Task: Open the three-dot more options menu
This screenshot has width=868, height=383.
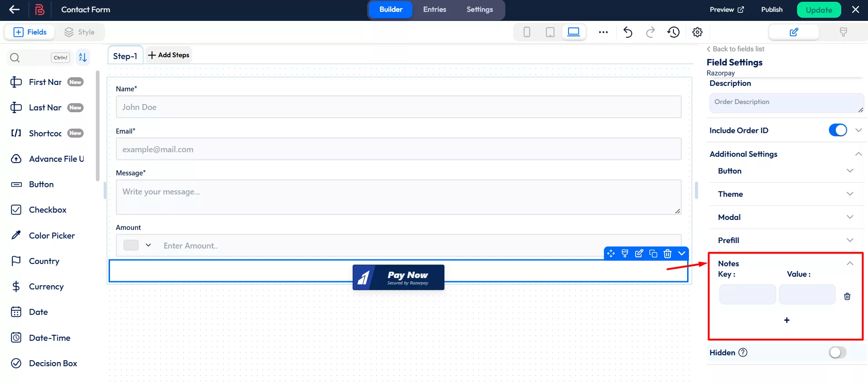Action: click(603, 32)
